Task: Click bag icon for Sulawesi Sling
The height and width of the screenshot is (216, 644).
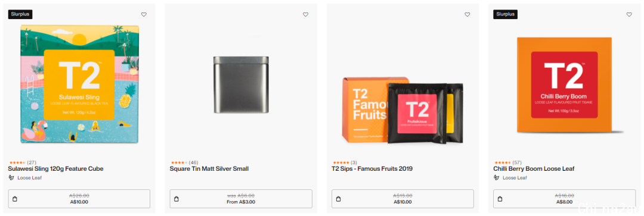Action: pos(15,199)
